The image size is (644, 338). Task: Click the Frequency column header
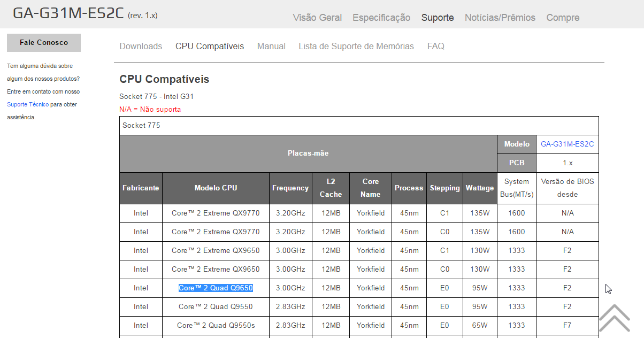[x=290, y=188]
